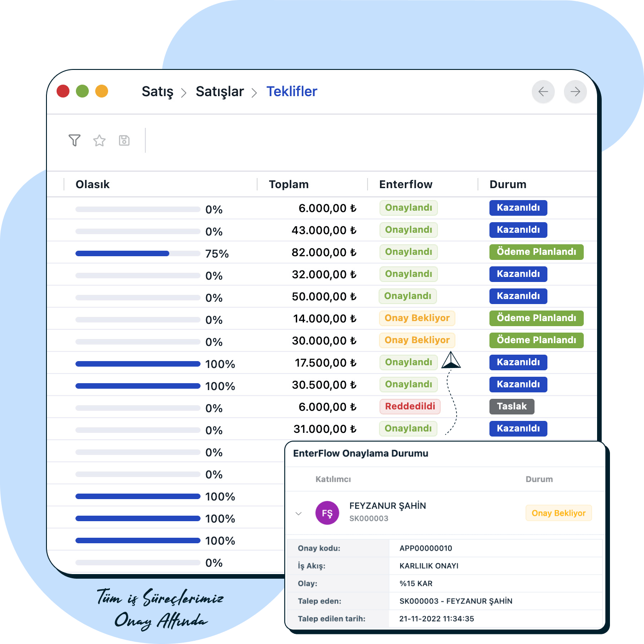Click the Talep edilen tarih: label
The image size is (644, 644).
(331, 619)
